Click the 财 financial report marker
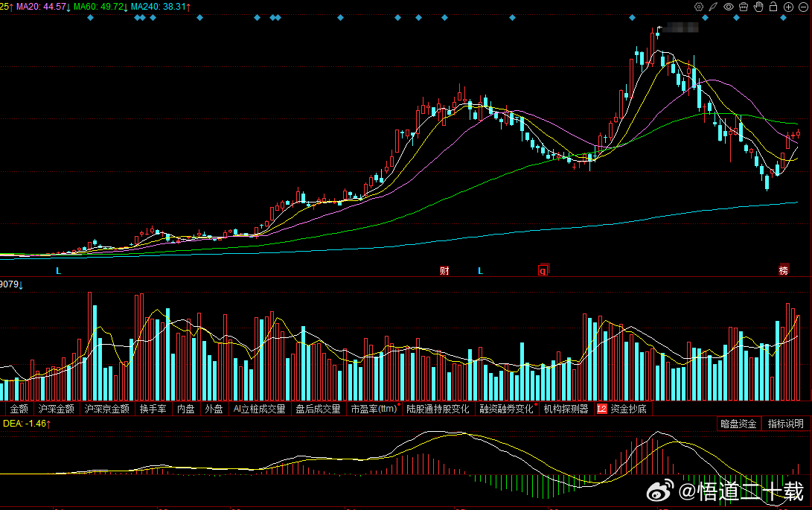This screenshot has height=510, width=812. pyautogui.click(x=444, y=270)
